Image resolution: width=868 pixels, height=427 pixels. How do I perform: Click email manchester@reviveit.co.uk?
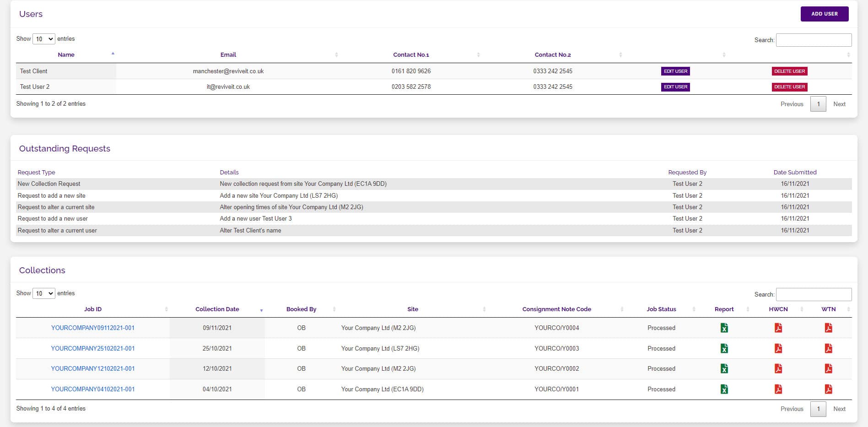[x=228, y=71]
